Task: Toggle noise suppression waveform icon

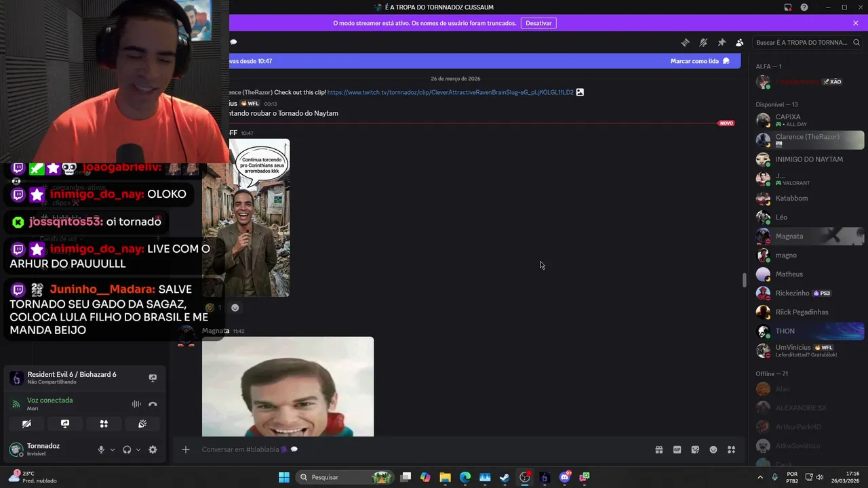Action: [136, 404]
